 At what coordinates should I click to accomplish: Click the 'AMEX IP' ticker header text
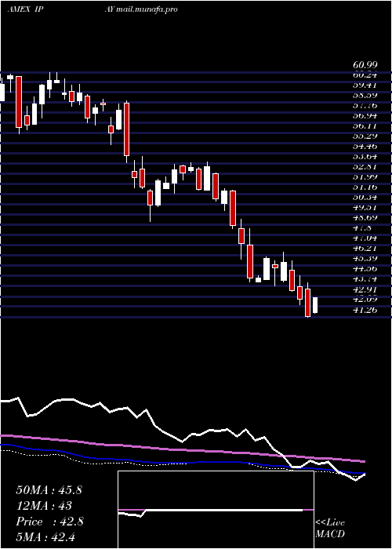[25, 9]
